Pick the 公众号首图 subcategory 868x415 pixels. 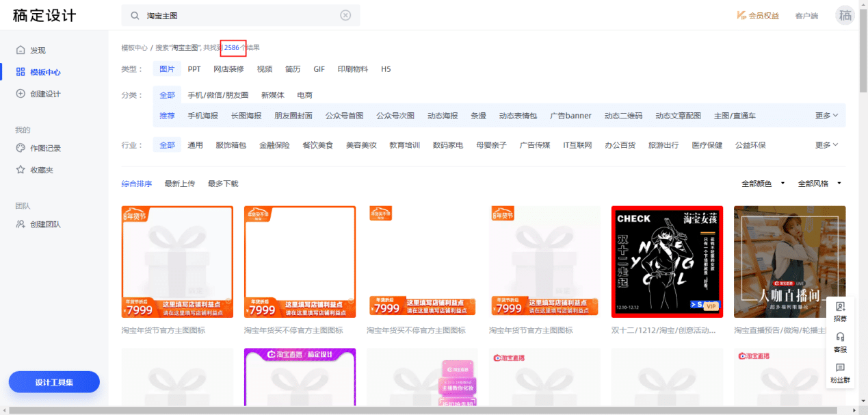(345, 116)
